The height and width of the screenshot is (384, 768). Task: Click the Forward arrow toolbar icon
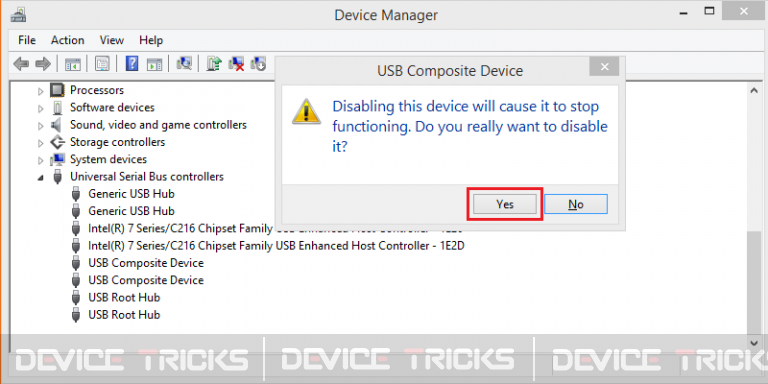[x=43, y=64]
